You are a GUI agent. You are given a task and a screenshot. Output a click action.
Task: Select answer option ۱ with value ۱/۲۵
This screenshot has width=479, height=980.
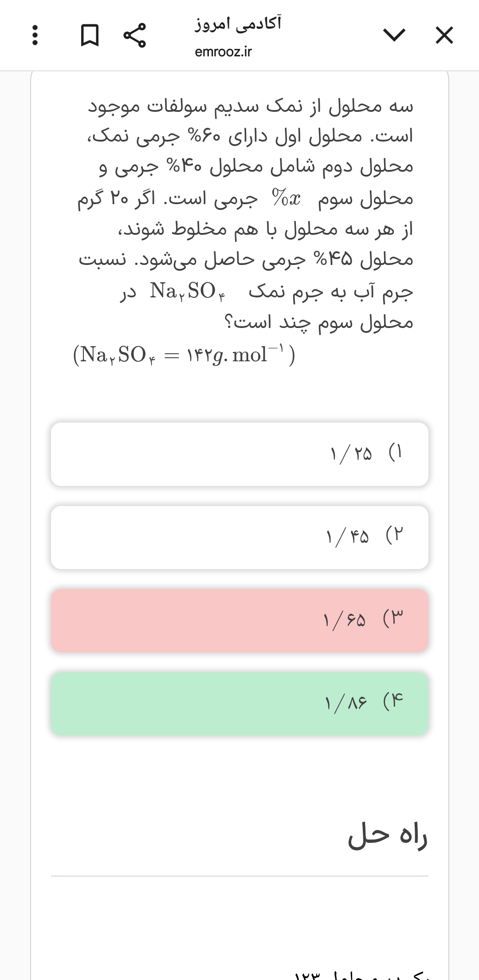pyautogui.click(x=239, y=454)
